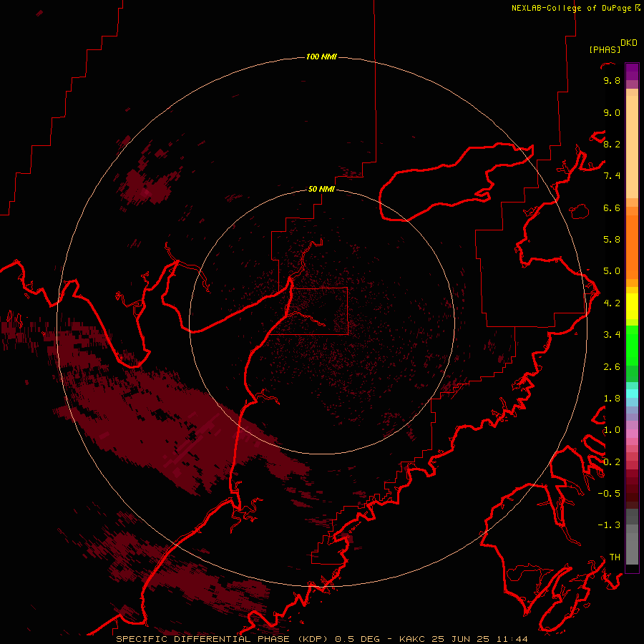644x644 pixels.
Task: Select the 0.2 scale value
Action: pos(612,462)
